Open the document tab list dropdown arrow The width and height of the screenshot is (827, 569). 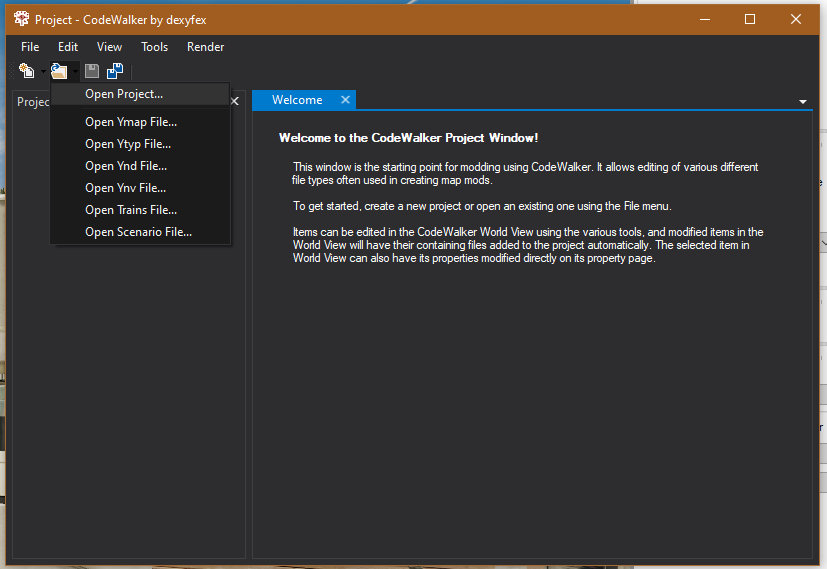[803, 102]
